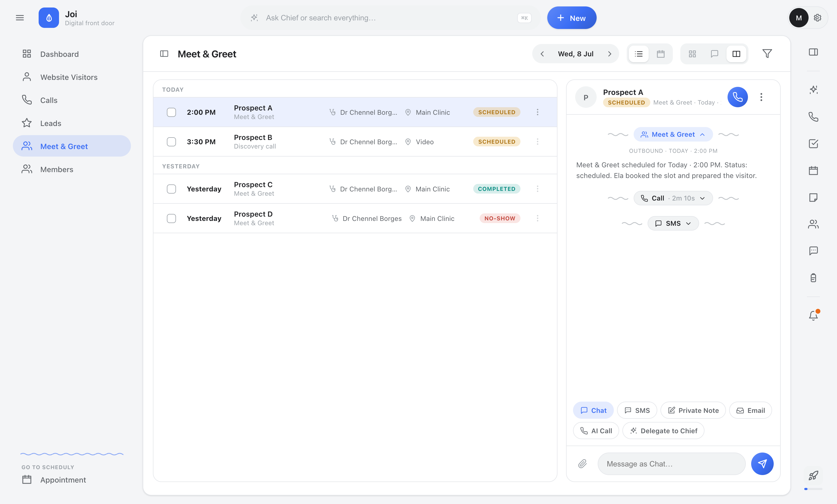
Task: Go to previous day arrow
Action: coord(542,54)
